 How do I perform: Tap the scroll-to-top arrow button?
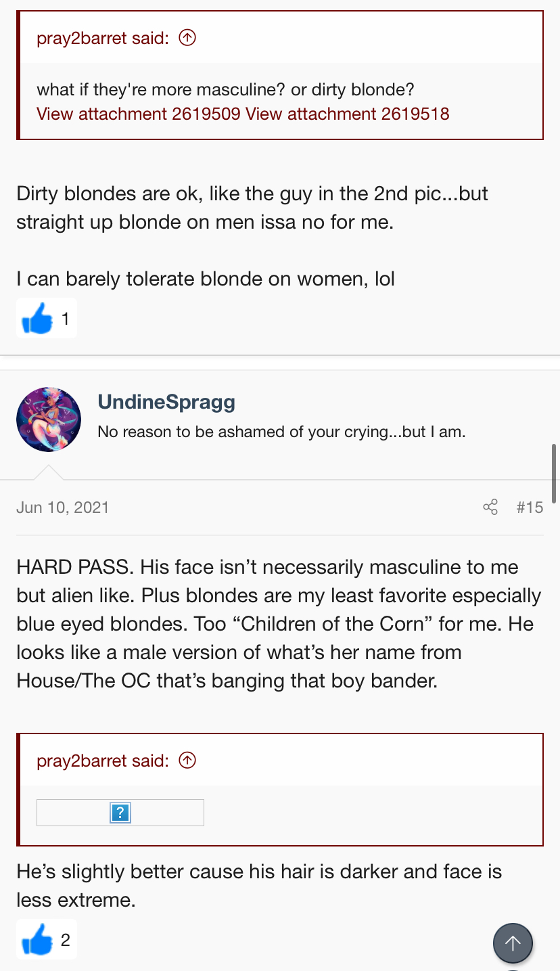tap(513, 943)
